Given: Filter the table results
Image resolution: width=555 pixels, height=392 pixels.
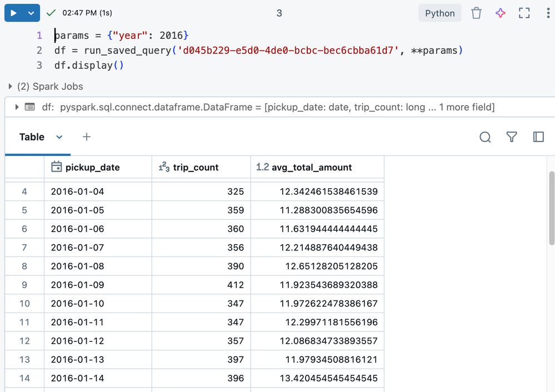Looking at the screenshot, I should coord(512,137).
